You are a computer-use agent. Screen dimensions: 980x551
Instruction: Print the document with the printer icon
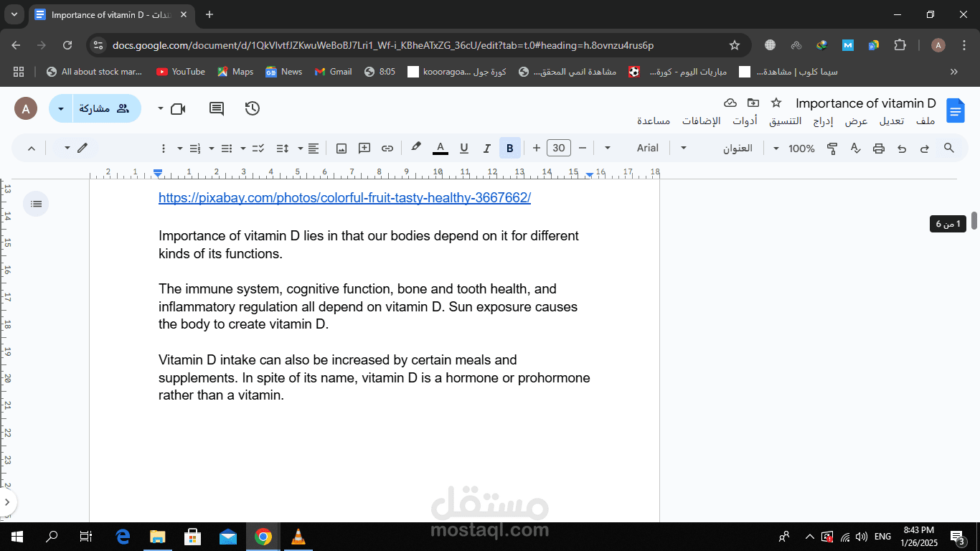coord(879,149)
